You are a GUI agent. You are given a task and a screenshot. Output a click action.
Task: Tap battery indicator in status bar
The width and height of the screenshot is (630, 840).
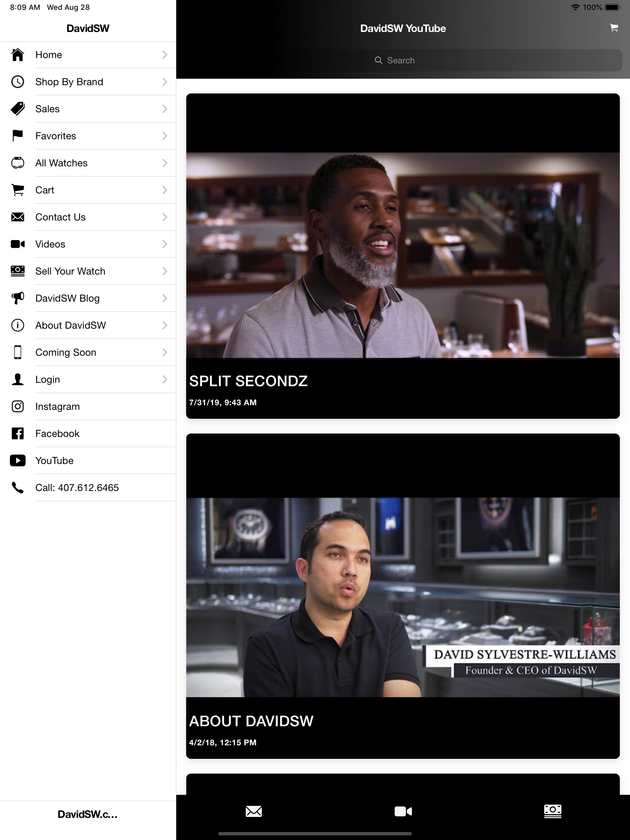point(612,7)
